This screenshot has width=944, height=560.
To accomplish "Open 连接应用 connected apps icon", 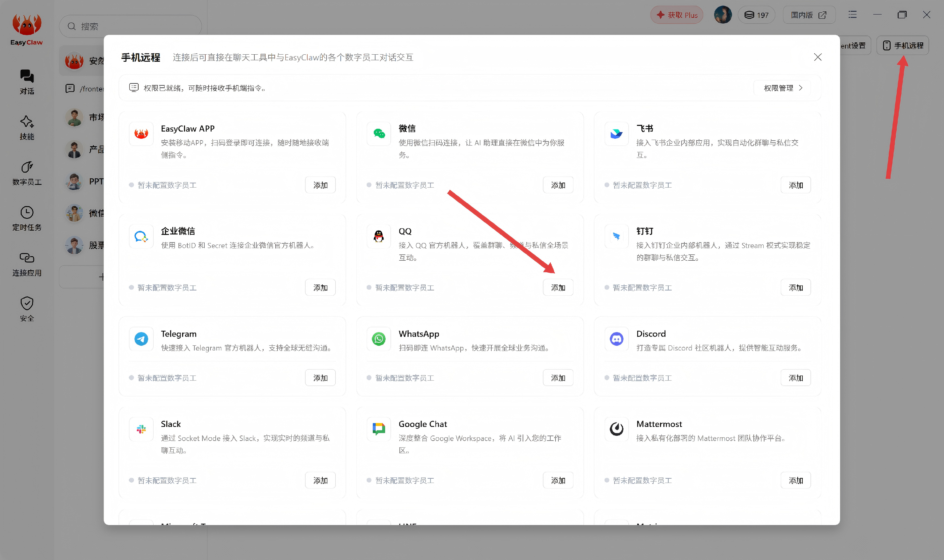I will (x=27, y=264).
